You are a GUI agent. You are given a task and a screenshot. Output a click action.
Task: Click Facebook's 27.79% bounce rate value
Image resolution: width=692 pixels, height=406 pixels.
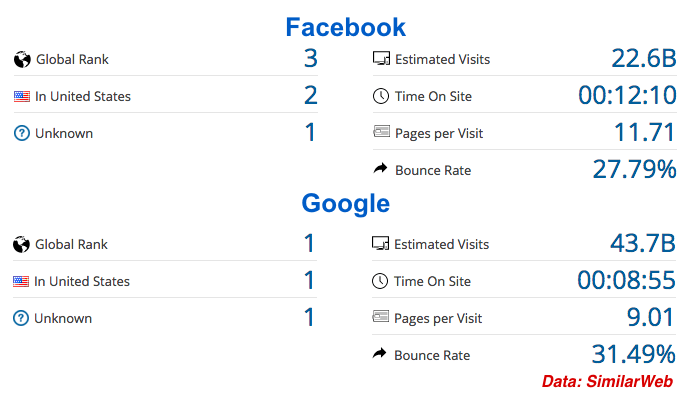tap(634, 169)
